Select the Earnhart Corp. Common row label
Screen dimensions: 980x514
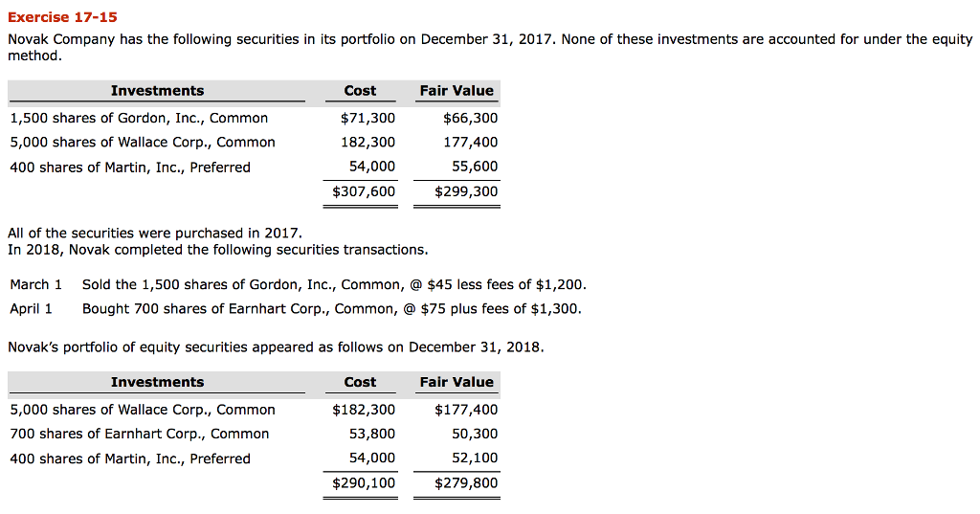140,434
